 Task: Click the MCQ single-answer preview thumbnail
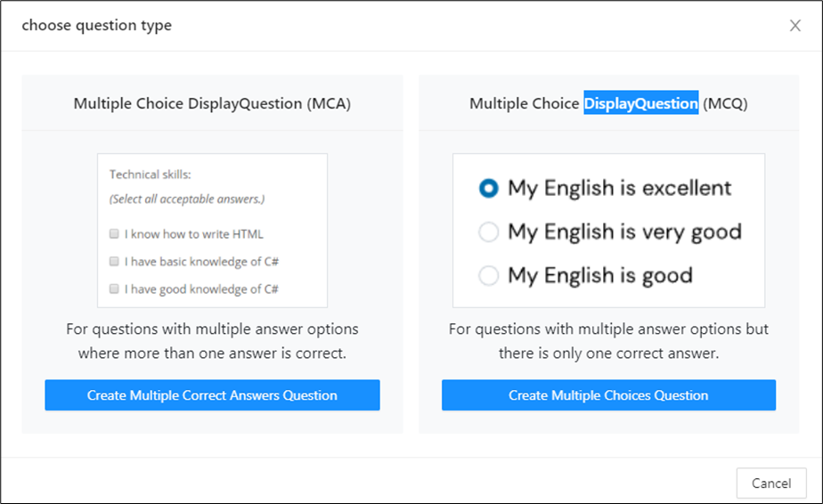click(608, 231)
